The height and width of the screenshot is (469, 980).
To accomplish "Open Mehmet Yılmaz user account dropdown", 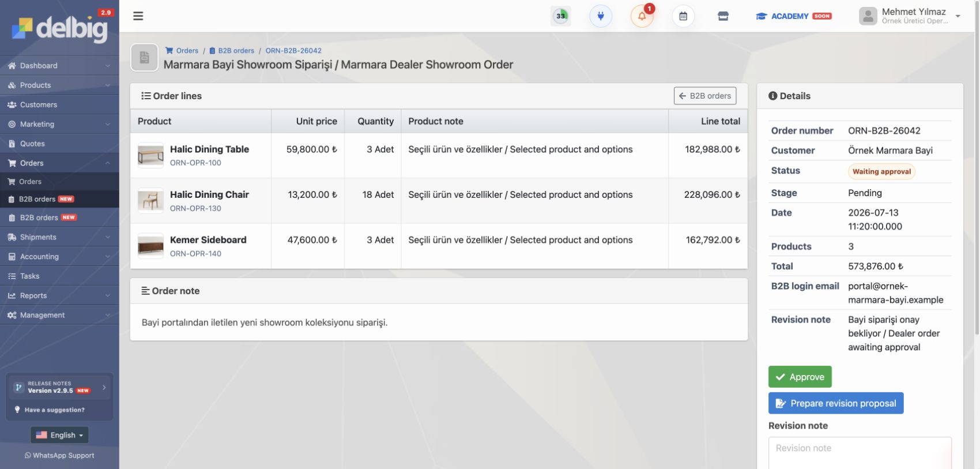I will 910,16.
